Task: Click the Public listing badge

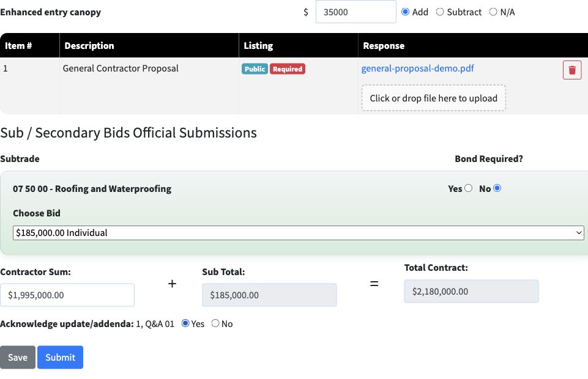Action: [x=255, y=69]
